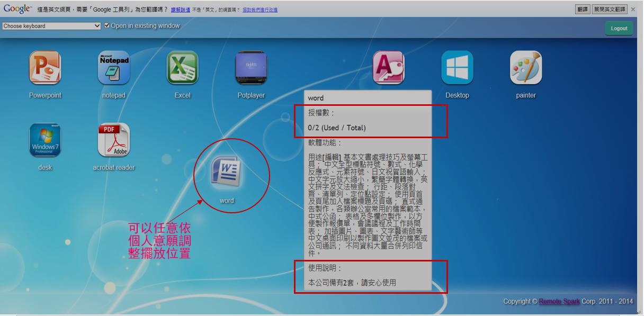Click the desk label text
The height and width of the screenshot is (316, 644).
point(45,168)
